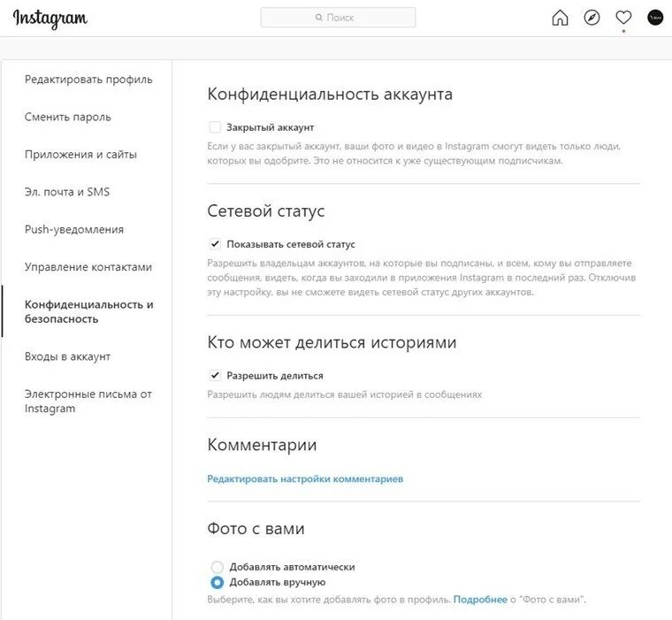Select Добавлять автоматически radio option
The width and height of the screenshot is (672, 620).
218,567
